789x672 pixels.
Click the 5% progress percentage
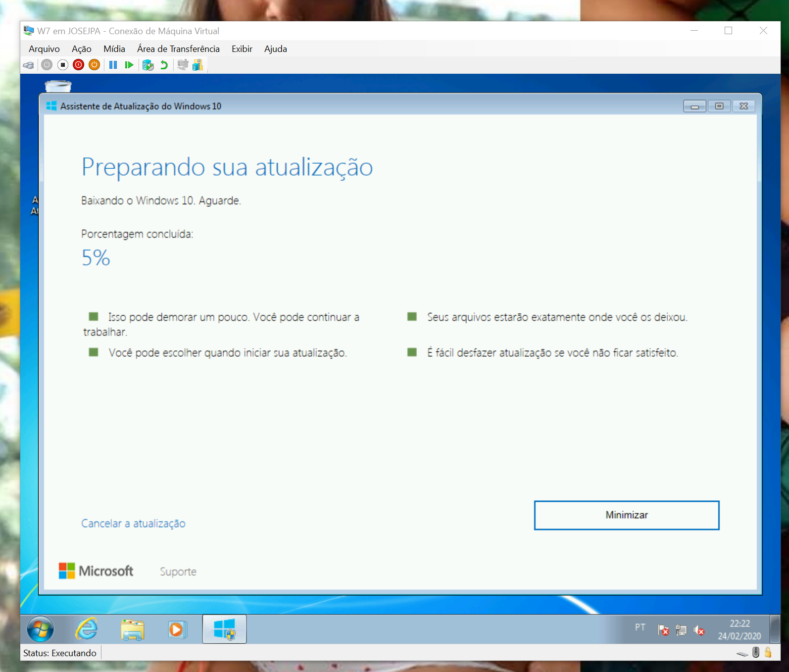pyautogui.click(x=96, y=258)
